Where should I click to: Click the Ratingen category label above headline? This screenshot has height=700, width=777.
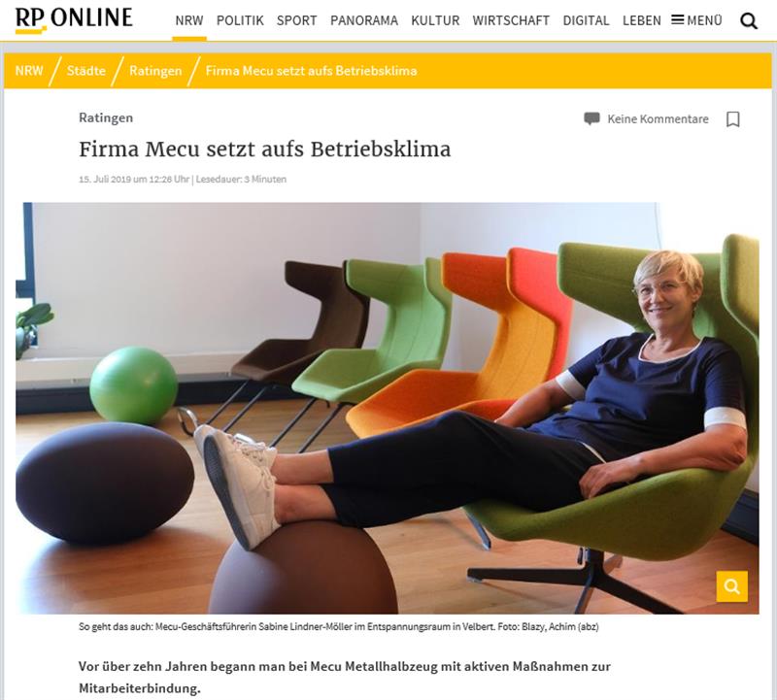point(106,117)
